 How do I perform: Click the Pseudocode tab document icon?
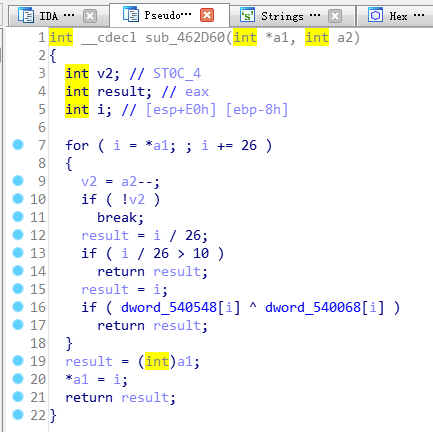click(131, 14)
